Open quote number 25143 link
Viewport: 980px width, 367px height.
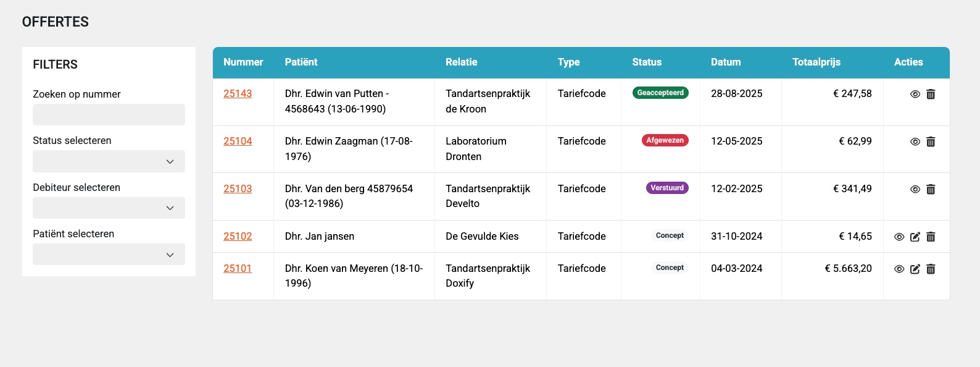[238, 94]
